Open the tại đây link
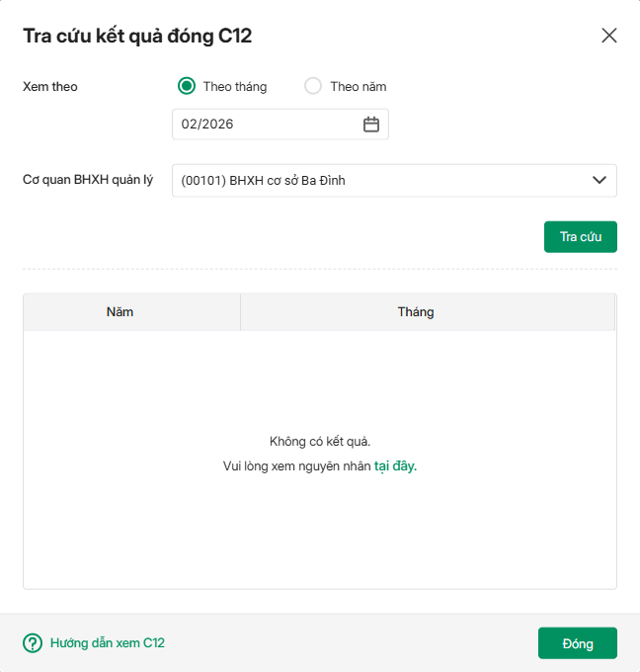 395,465
